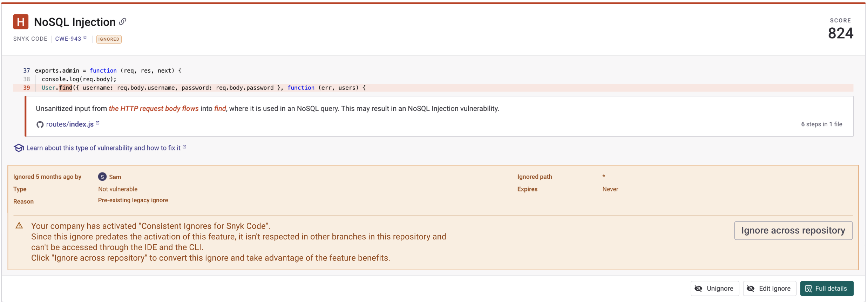Select highlighted code line 39
The height and width of the screenshot is (305, 868).
pos(203,88)
